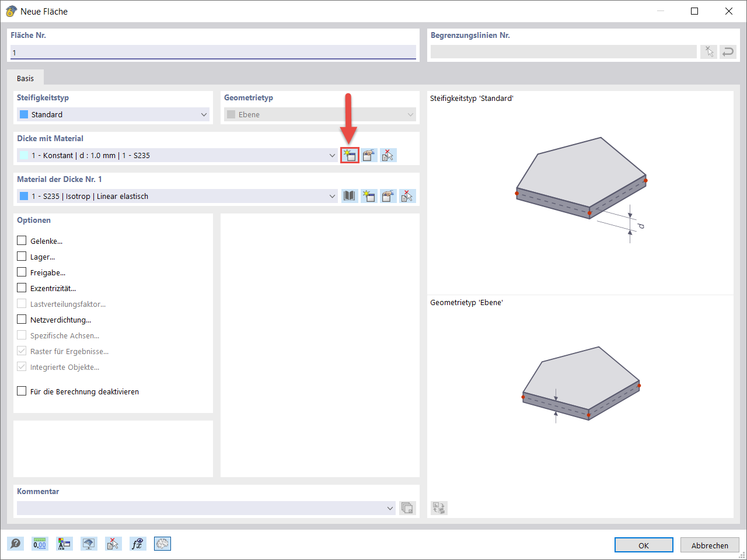This screenshot has width=747, height=560.
Task: Open the material library book icon
Action: (349, 195)
